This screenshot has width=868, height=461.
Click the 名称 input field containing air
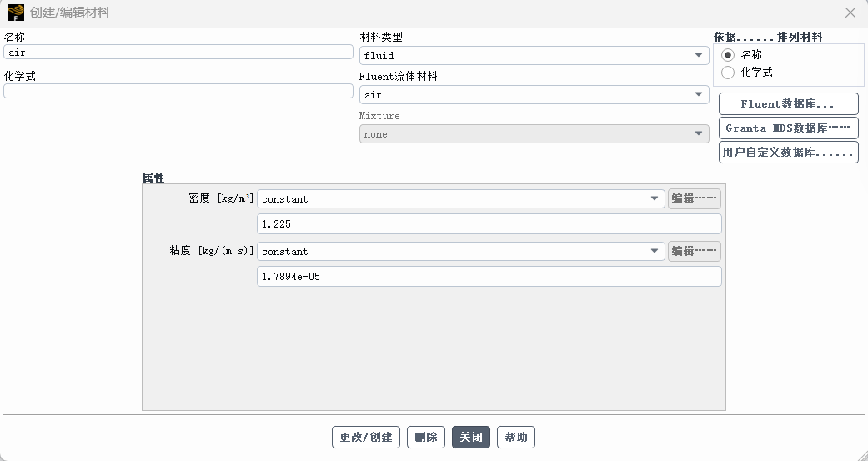tap(178, 52)
